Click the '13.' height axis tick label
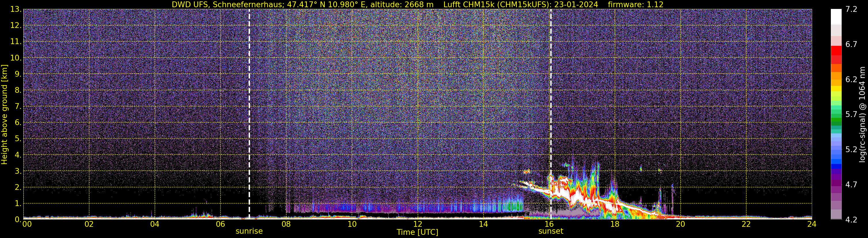868x238 pixels. (x=16, y=10)
